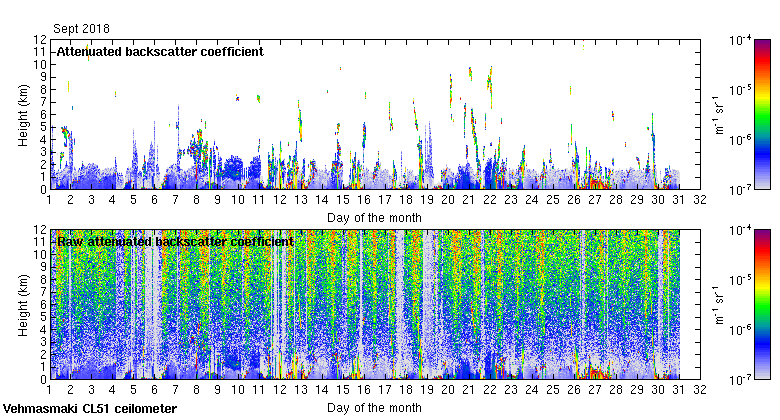Click the 0 km height tick on lower plot
The image size is (780, 420).
[x=43, y=379]
